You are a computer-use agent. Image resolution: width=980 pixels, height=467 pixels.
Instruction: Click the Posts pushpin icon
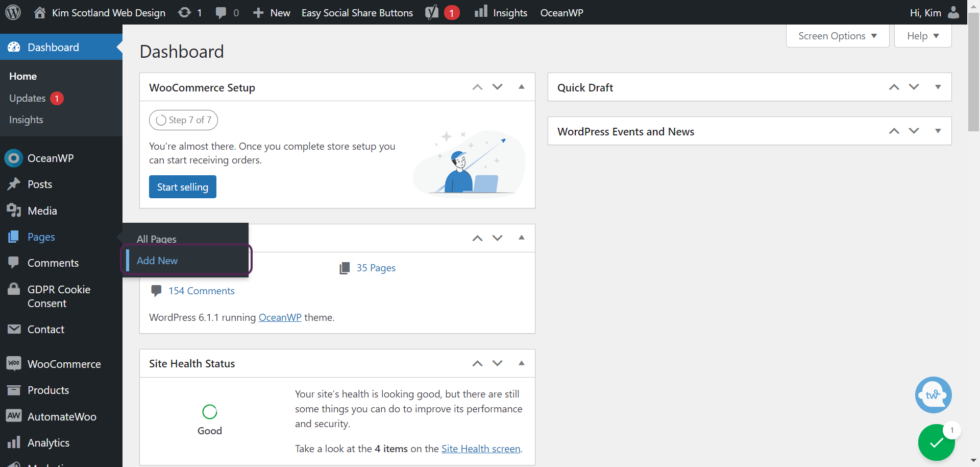coord(14,184)
